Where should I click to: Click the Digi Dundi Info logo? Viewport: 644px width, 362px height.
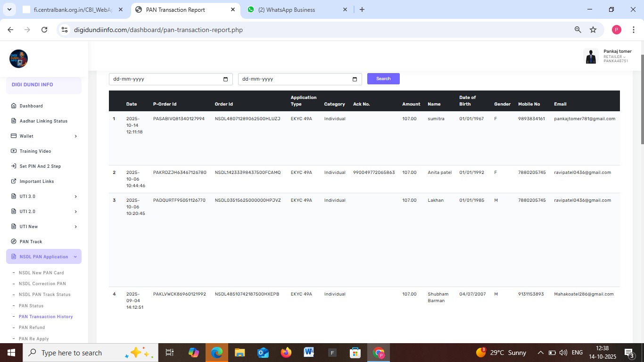(19, 59)
